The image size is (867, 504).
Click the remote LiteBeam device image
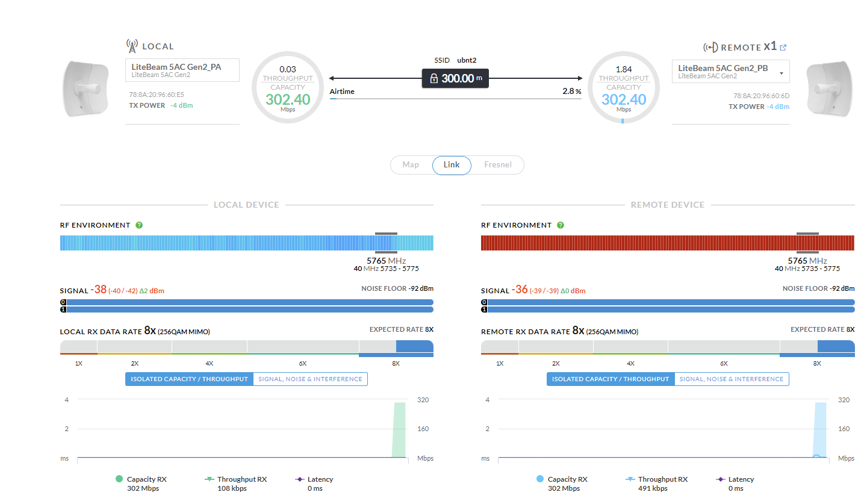[x=827, y=88]
